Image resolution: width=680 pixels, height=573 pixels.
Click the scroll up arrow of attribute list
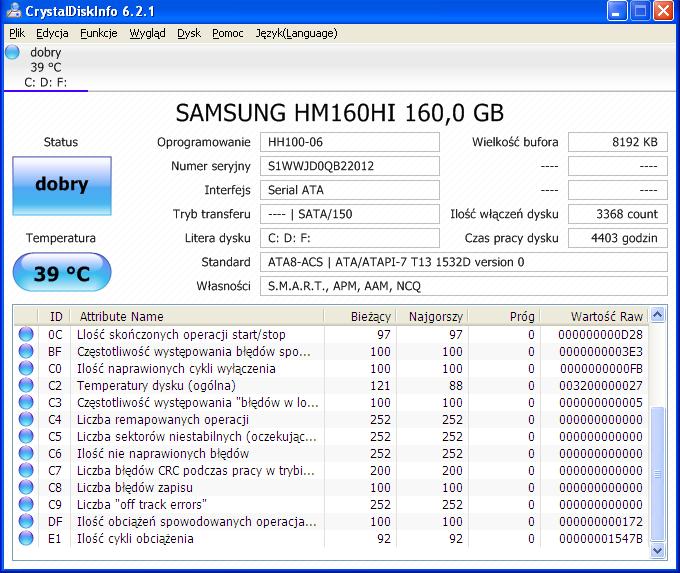[657, 314]
